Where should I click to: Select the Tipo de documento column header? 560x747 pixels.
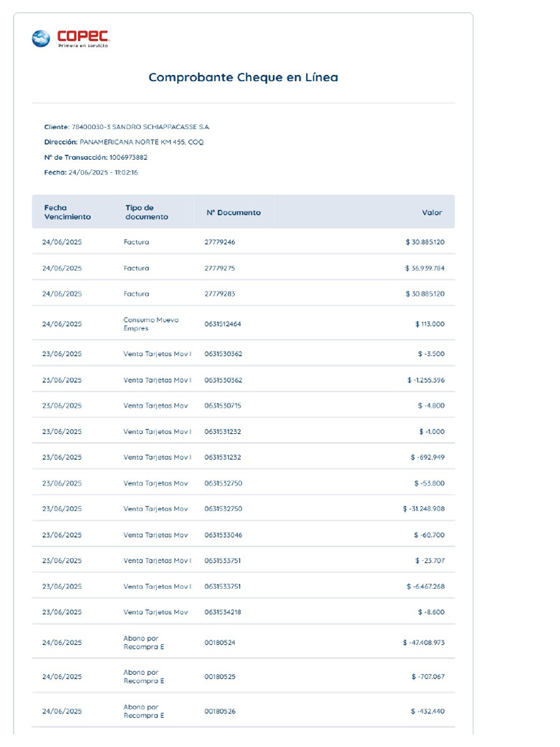[146, 212]
